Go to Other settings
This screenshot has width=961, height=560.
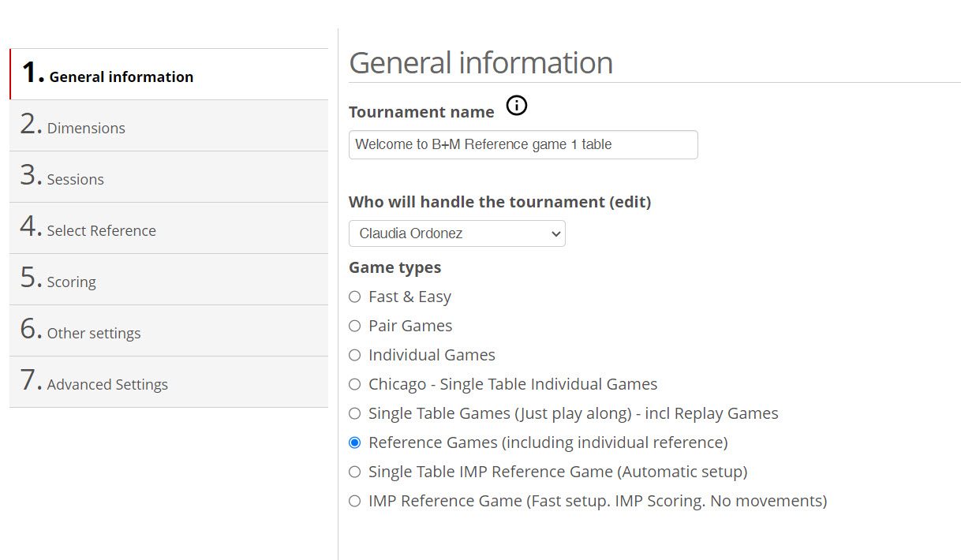point(93,332)
